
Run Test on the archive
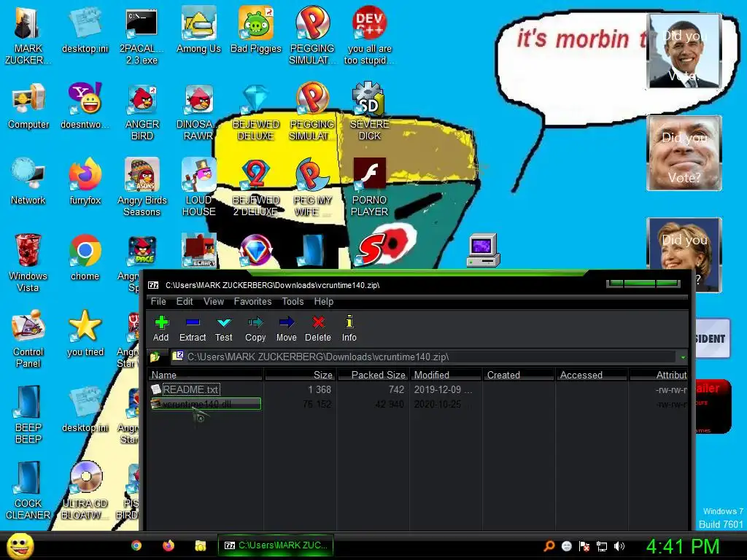223,328
